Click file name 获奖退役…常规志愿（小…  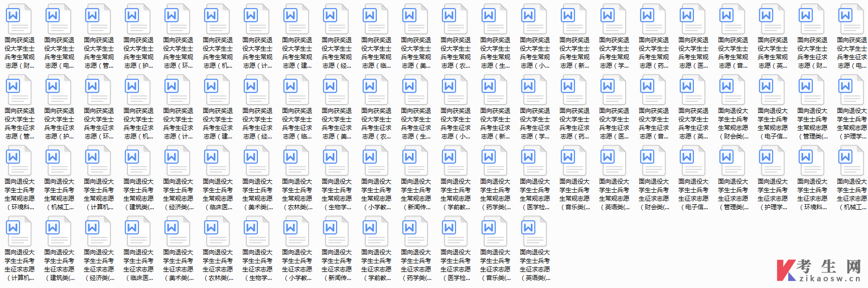click(535, 53)
